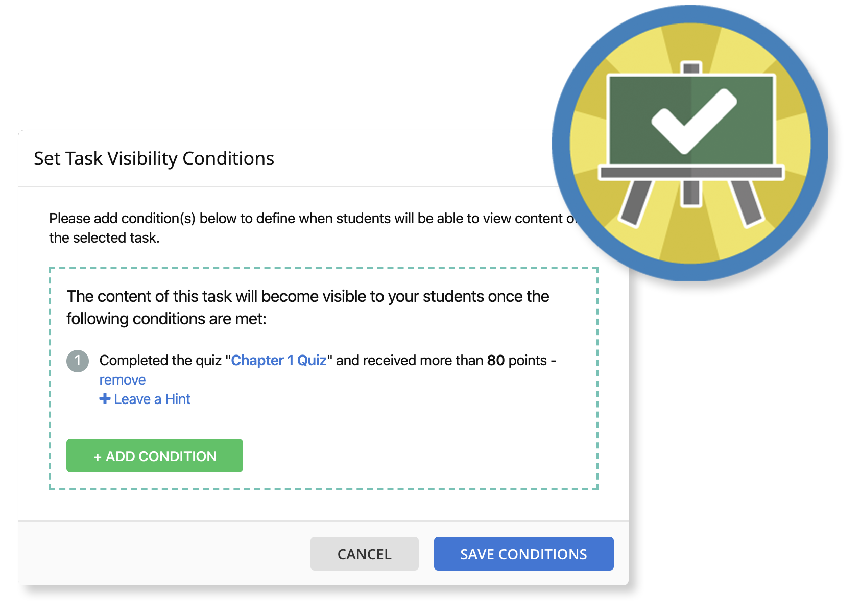Click the white checkmark on the chalkboard
The image size is (861, 616).
pyautogui.click(x=693, y=121)
